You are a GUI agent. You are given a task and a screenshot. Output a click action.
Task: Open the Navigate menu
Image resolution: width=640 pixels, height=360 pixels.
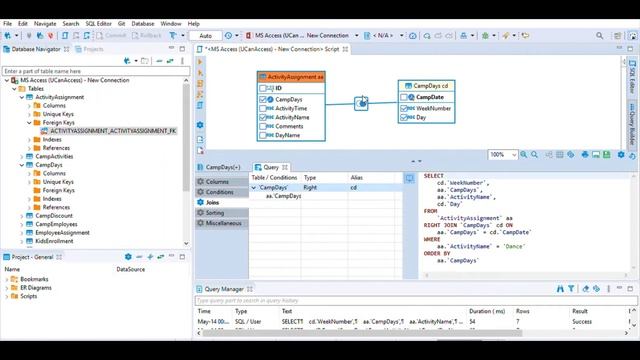[45, 24]
